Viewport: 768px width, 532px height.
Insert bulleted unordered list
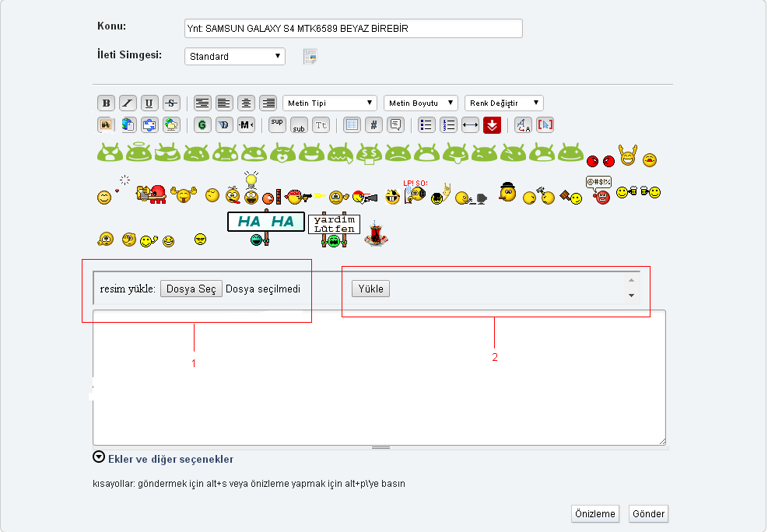[426, 125]
